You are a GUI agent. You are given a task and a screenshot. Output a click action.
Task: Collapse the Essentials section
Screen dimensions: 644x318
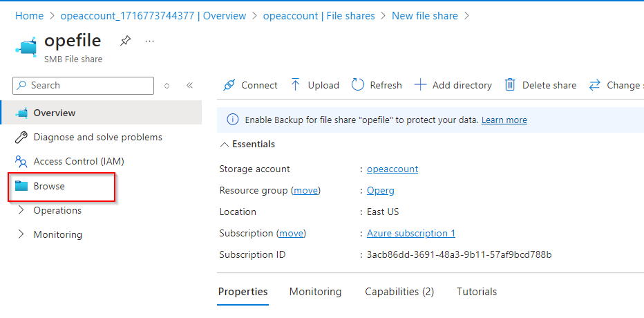225,144
